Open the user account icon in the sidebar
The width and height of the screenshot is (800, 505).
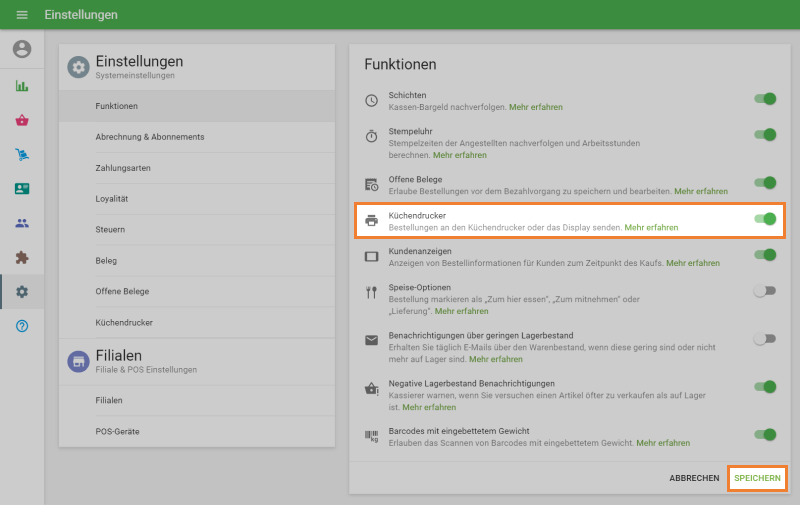[x=22, y=49]
